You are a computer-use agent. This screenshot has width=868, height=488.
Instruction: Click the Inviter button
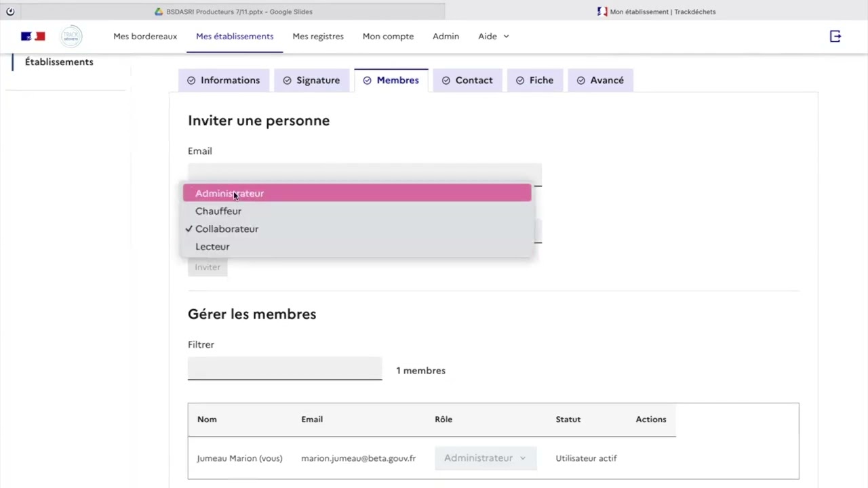click(x=208, y=267)
